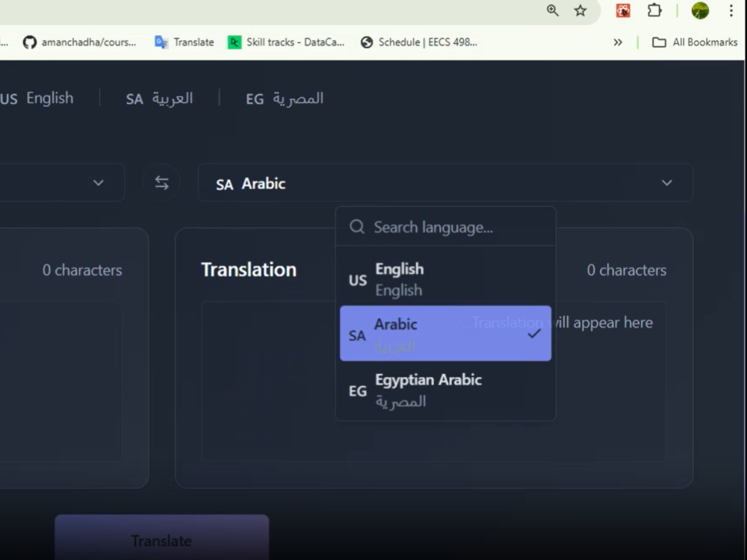Click '0 characters' in the Translation panel
Image resolution: width=747 pixels, height=560 pixels.
tap(627, 270)
